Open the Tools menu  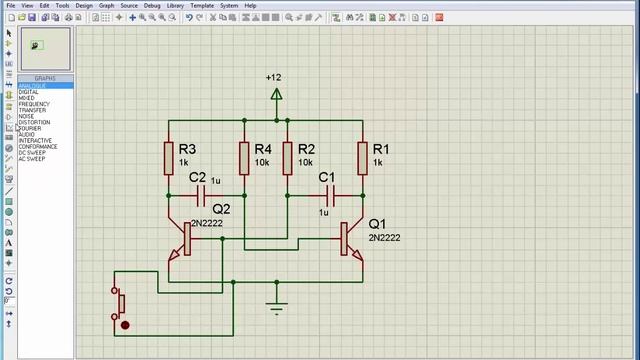click(x=62, y=6)
